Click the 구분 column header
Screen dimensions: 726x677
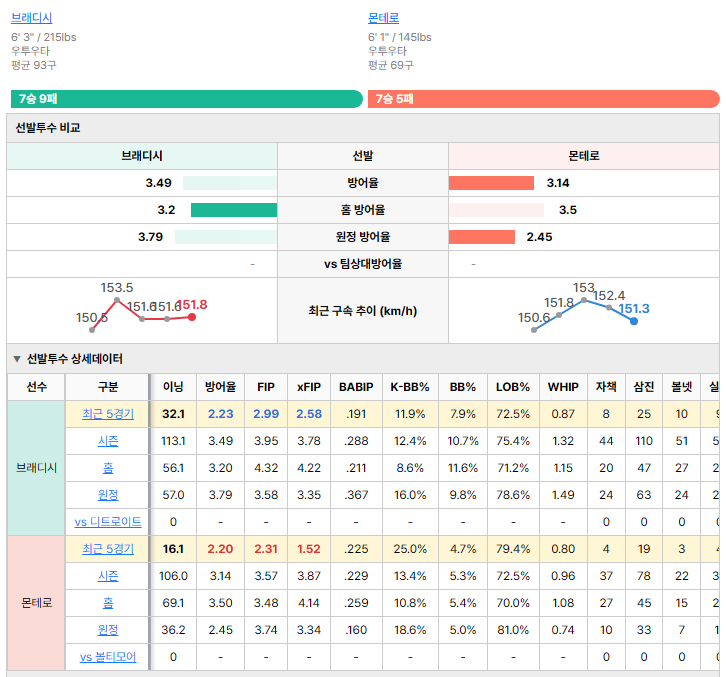click(x=108, y=387)
